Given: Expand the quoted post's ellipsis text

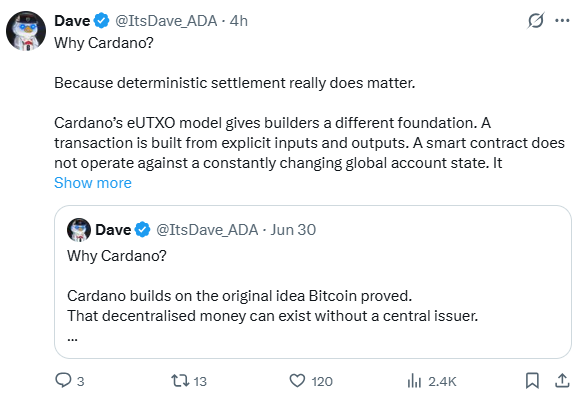Looking at the screenshot, I should 73,338.
